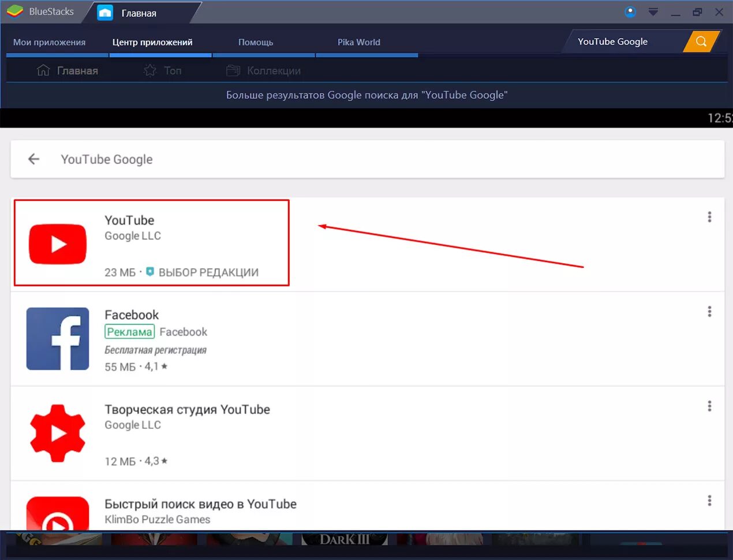The width and height of the screenshot is (733, 560).
Task: Open the Помощь tab
Action: coord(256,42)
